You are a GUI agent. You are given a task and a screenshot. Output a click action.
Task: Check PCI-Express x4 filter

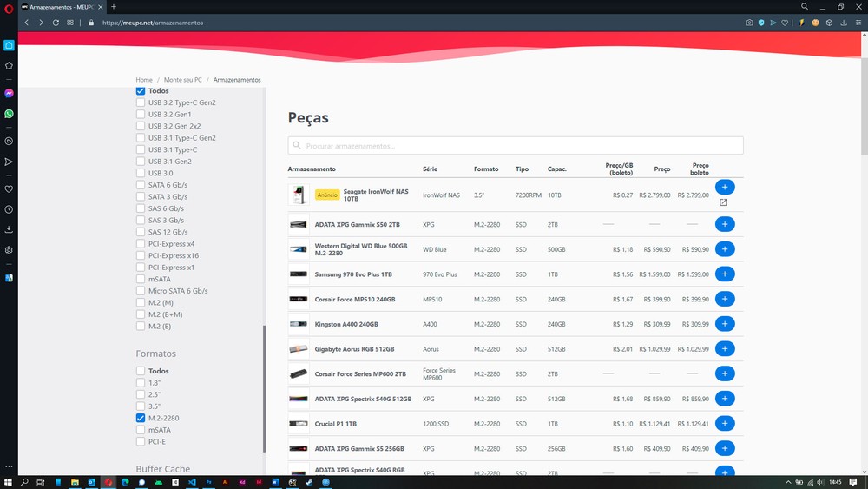coord(141,244)
